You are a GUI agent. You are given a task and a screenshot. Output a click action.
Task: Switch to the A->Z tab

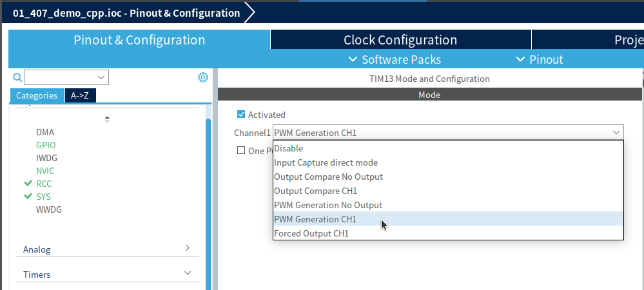[80, 95]
